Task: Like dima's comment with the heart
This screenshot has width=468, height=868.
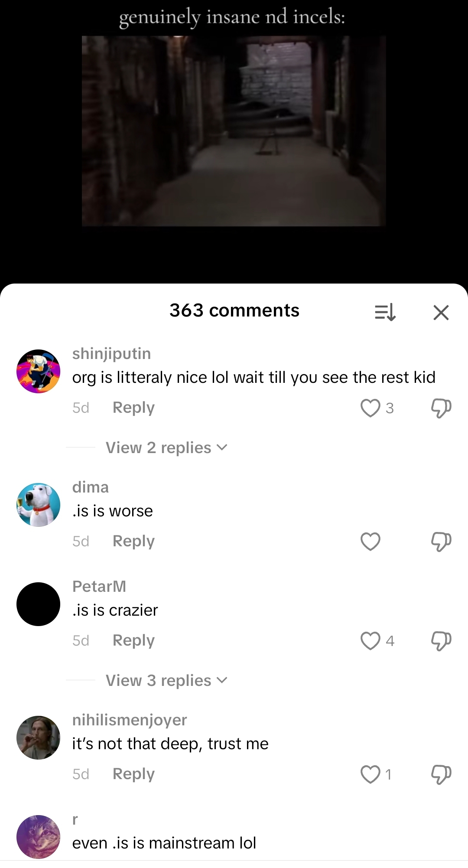Action: click(370, 542)
